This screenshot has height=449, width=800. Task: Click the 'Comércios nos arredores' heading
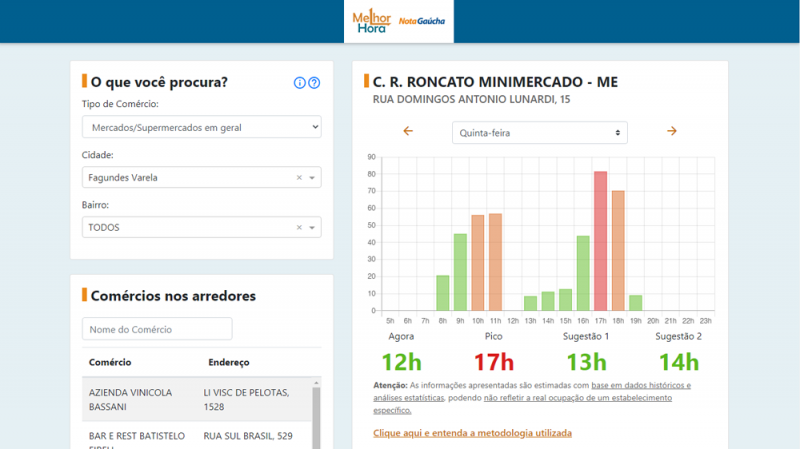173,296
